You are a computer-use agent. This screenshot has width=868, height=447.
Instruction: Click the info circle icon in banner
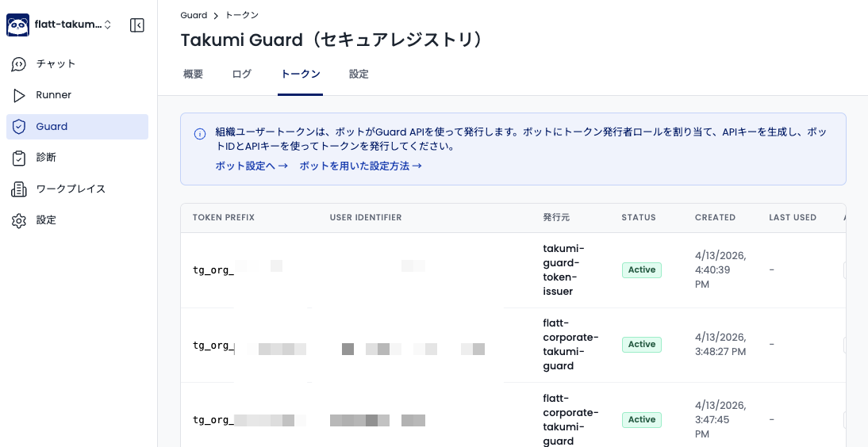(x=200, y=134)
